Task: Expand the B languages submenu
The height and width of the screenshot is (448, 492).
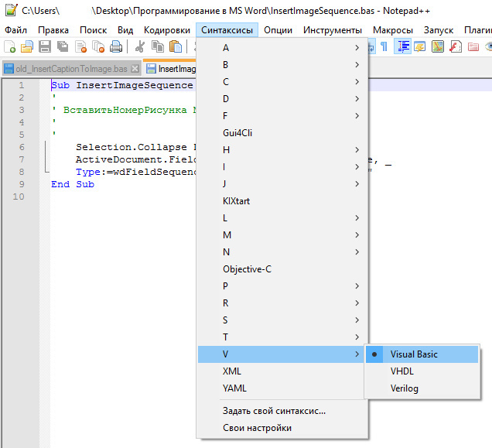Action: (282, 65)
